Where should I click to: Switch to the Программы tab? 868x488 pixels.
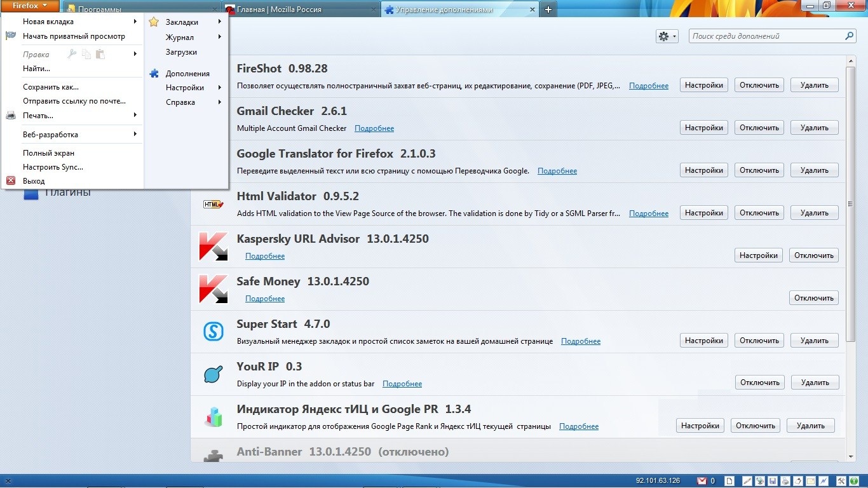pyautogui.click(x=141, y=10)
